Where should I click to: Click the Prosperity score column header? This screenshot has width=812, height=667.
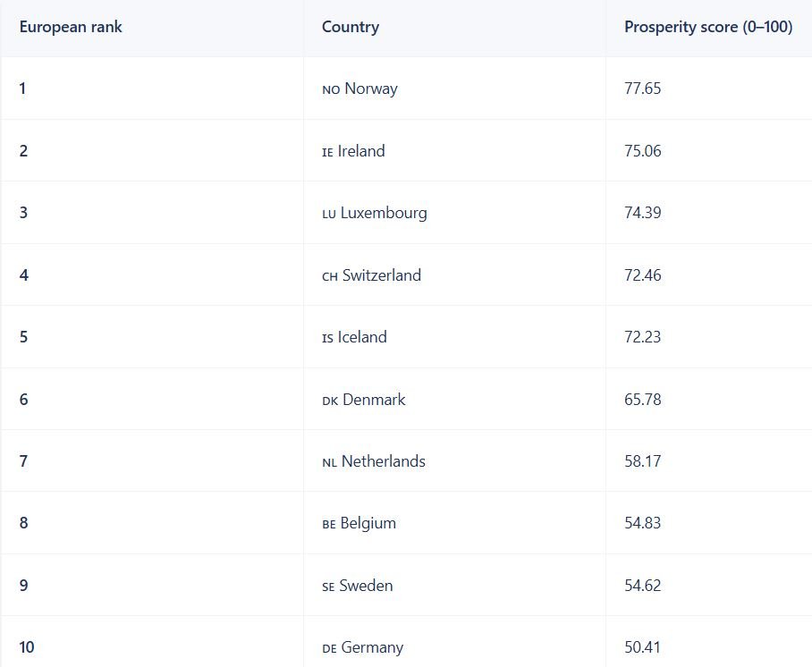click(707, 27)
